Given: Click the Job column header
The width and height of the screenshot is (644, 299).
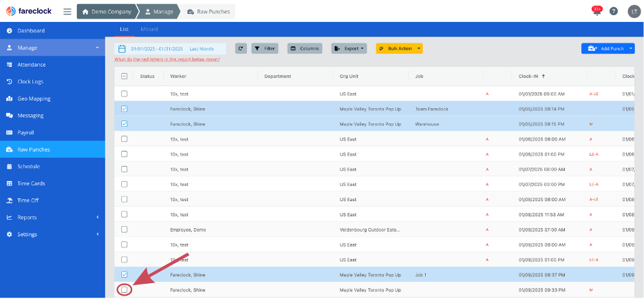Looking at the screenshot, I should point(419,76).
